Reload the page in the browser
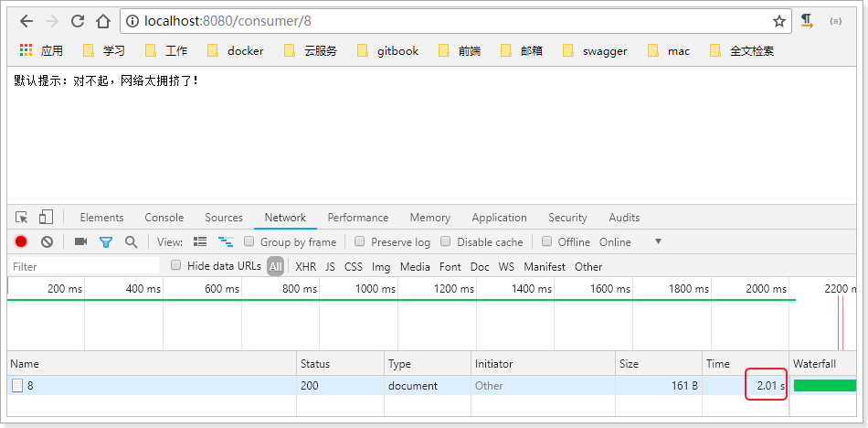Screen dimensions: 868x428 [78, 20]
